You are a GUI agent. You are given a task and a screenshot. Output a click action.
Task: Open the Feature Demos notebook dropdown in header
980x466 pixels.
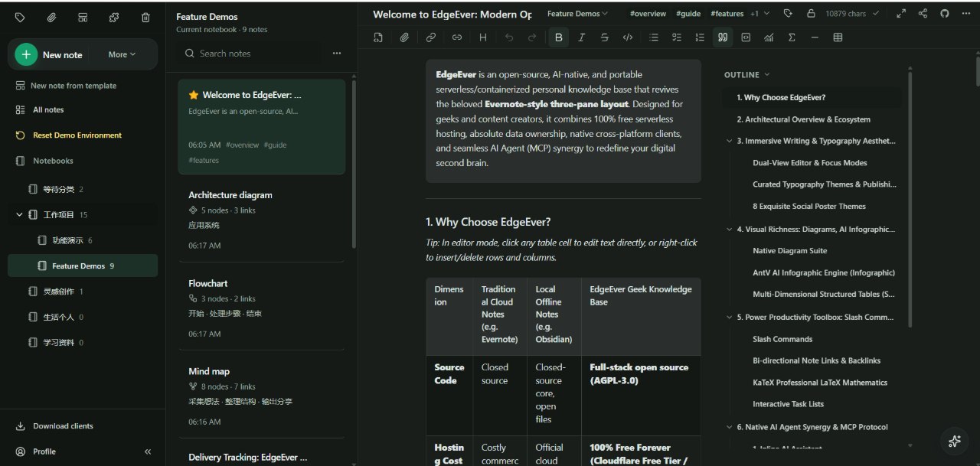[578, 14]
